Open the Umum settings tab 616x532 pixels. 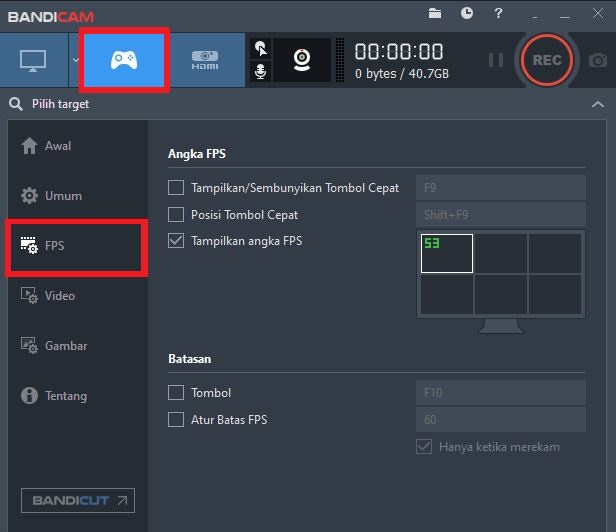78,196
